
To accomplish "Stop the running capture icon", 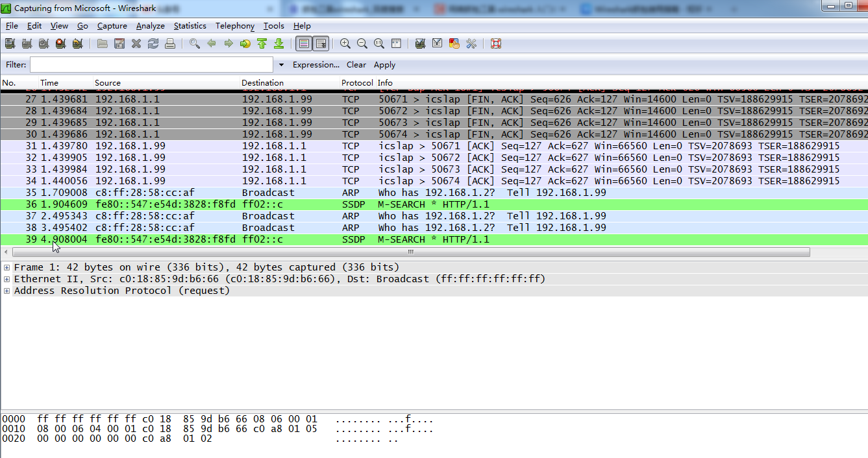I will pos(60,43).
